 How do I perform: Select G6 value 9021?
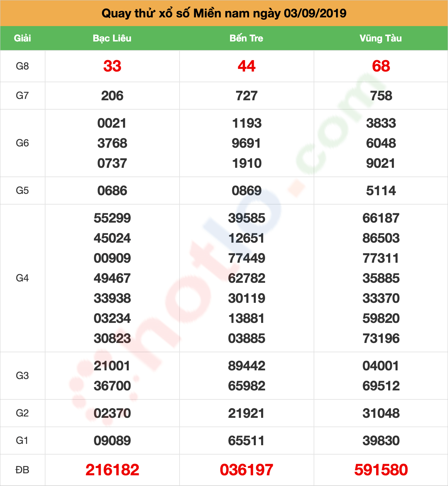pos(381,163)
